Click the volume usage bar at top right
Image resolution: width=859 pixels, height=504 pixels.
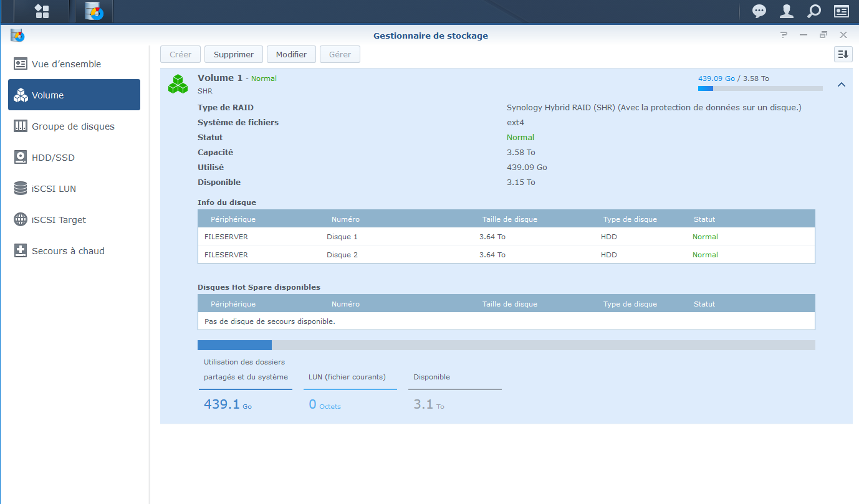760,88
